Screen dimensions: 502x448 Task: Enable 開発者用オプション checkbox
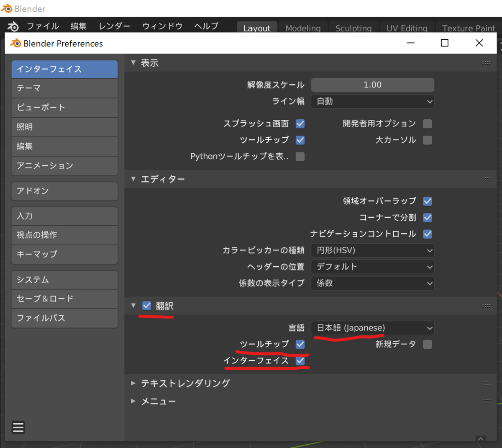[428, 124]
